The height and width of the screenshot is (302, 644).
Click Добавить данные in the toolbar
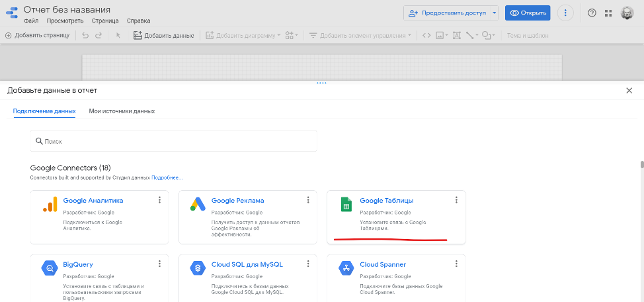point(163,36)
